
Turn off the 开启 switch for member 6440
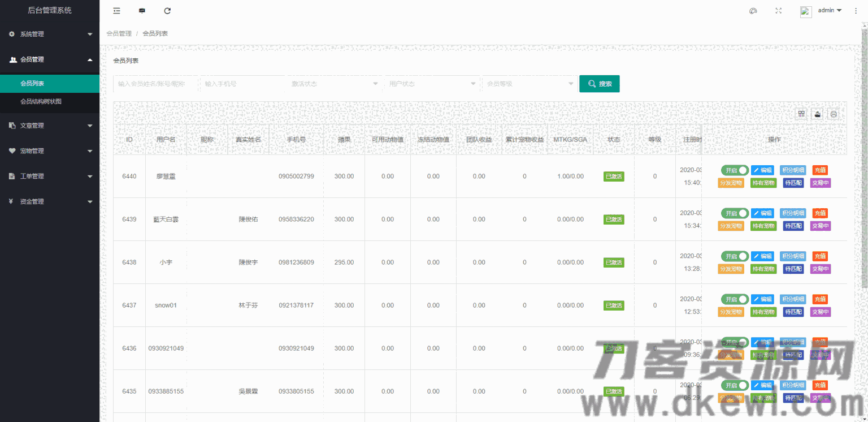click(735, 170)
